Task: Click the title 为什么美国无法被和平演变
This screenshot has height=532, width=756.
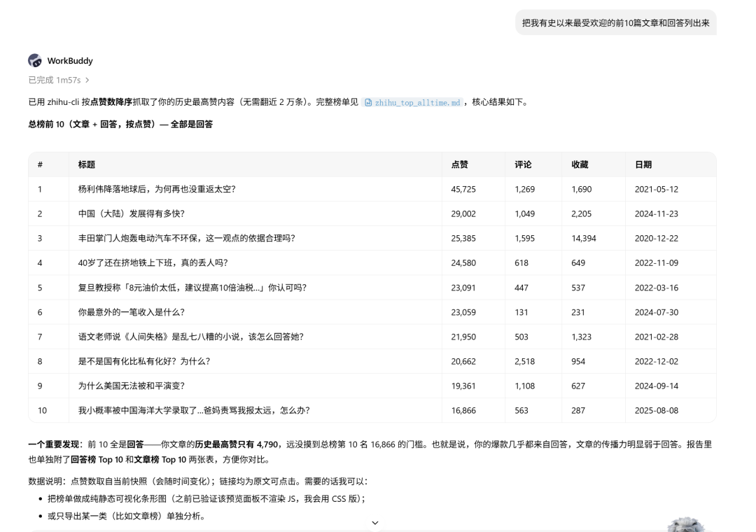Action: [x=132, y=386]
